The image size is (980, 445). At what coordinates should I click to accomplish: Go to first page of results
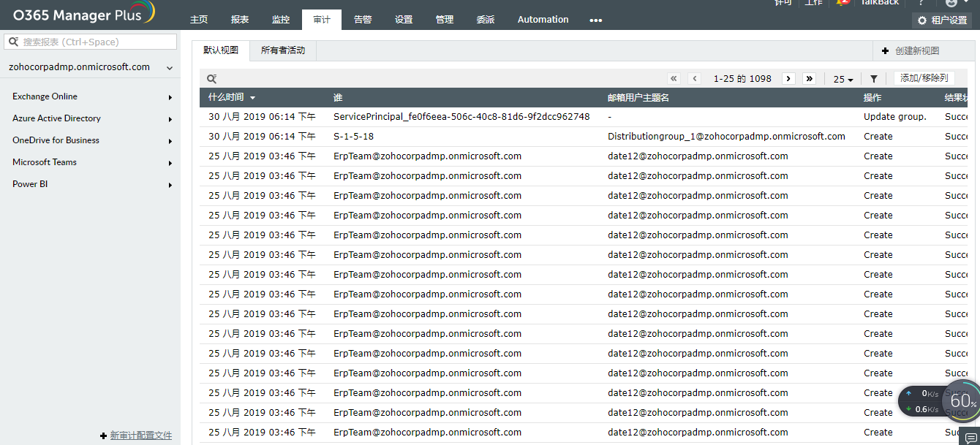click(674, 79)
